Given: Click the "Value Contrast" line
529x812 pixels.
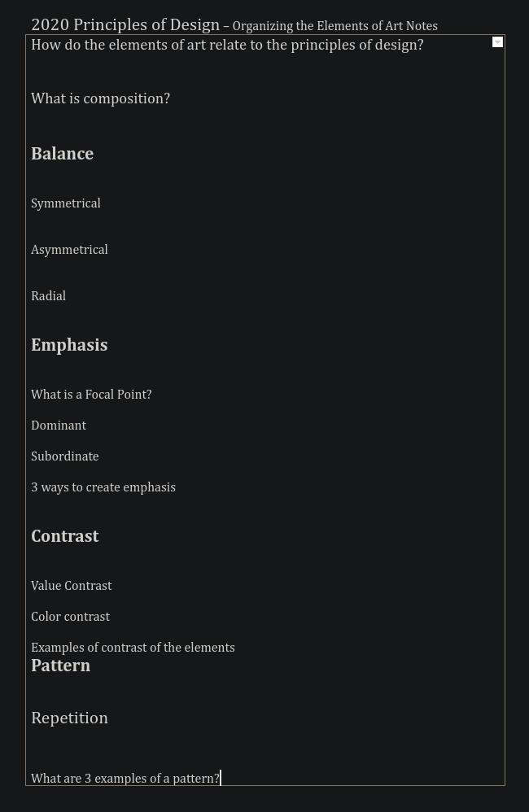Looking at the screenshot, I should [x=72, y=586].
